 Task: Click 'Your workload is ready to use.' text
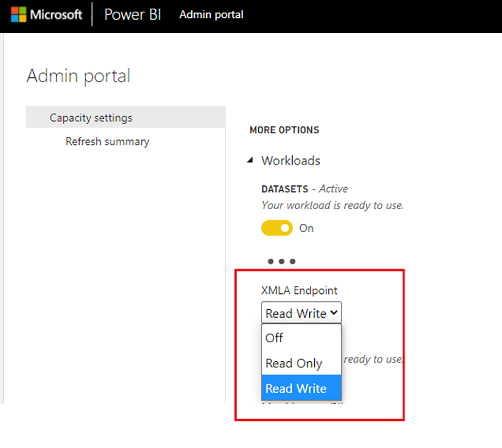point(333,205)
